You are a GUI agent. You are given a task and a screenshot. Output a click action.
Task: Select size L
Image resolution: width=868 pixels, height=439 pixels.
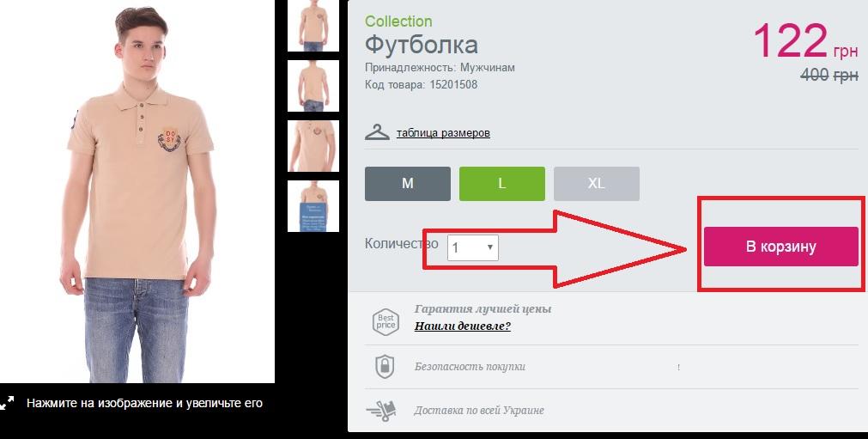(502, 184)
